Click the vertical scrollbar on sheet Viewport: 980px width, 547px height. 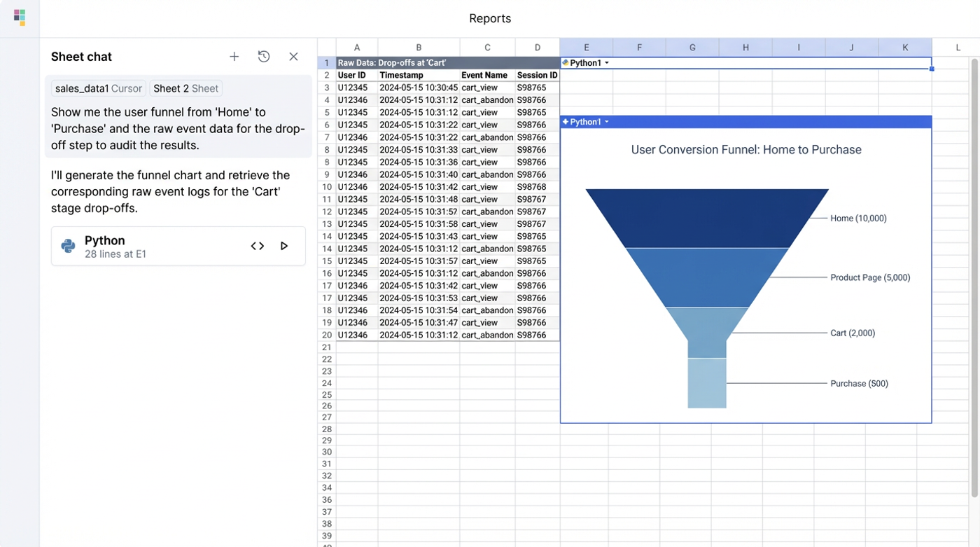pyautogui.click(x=974, y=277)
